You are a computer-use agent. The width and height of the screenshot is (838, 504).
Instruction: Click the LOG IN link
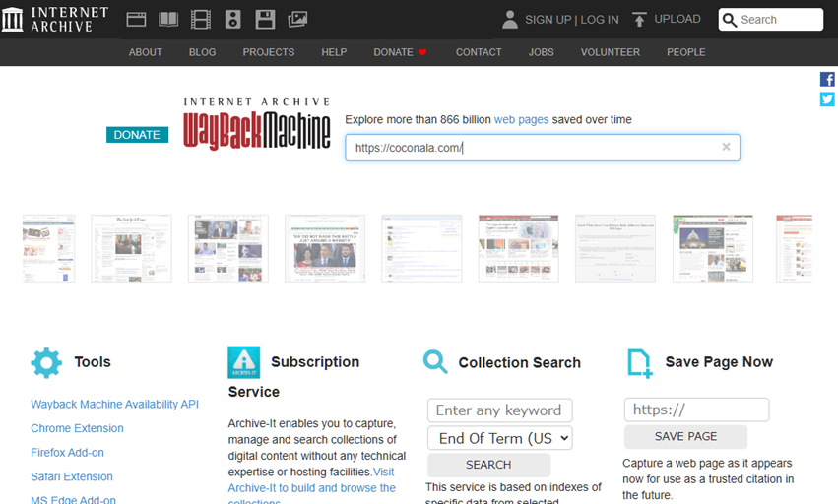600,20
